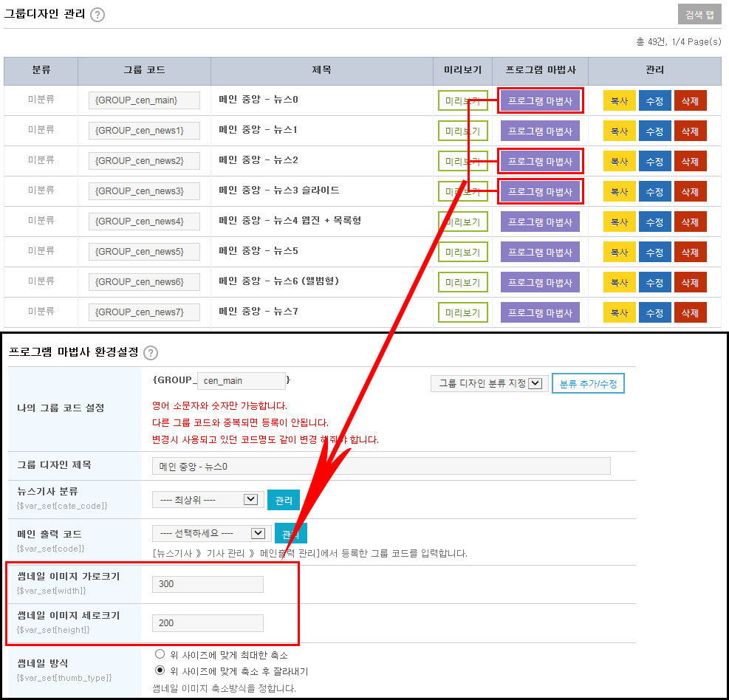Open help icon beside 프로그램 마법사 환경설정
This screenshot has width=729, height=700.
point(151,353)
